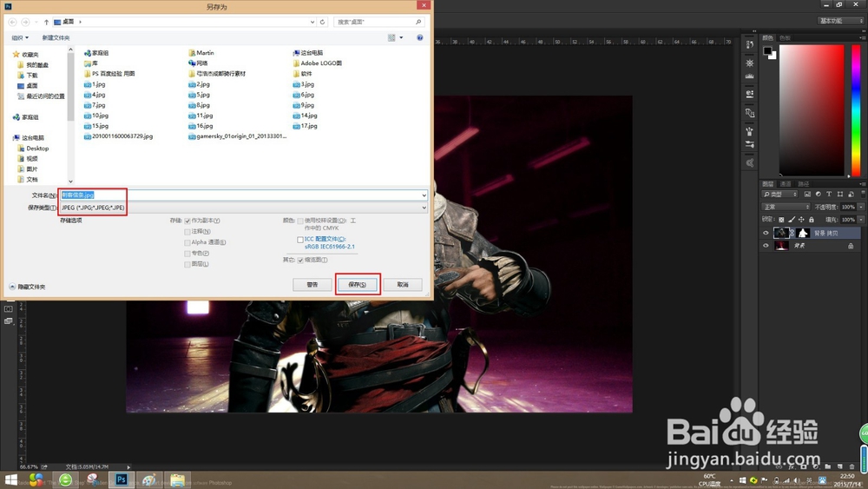This screenshot has height=489, width=868.
Task: Click the link icon between layer thumbnail and mask
Action: click(792, 233)
